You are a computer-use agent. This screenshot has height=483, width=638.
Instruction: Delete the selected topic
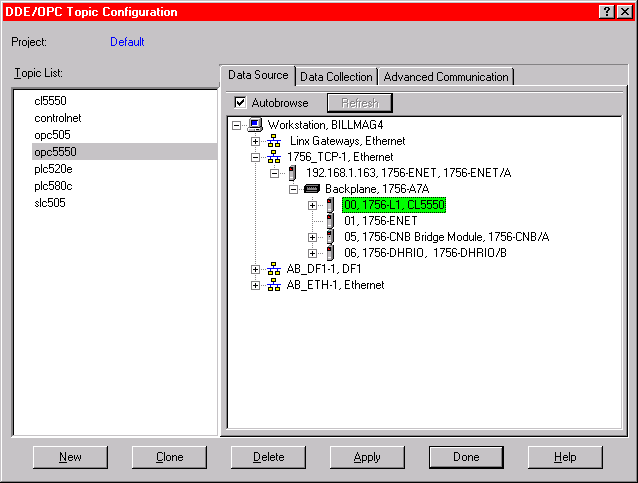(x=268, y=457)
